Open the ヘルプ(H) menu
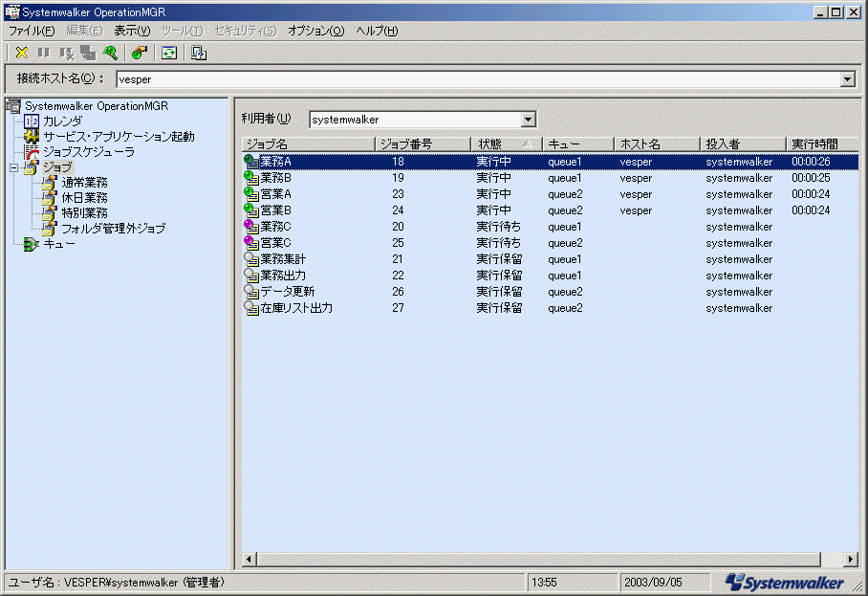This screenshot has width=868, height=596. click(x=377, y=31)
